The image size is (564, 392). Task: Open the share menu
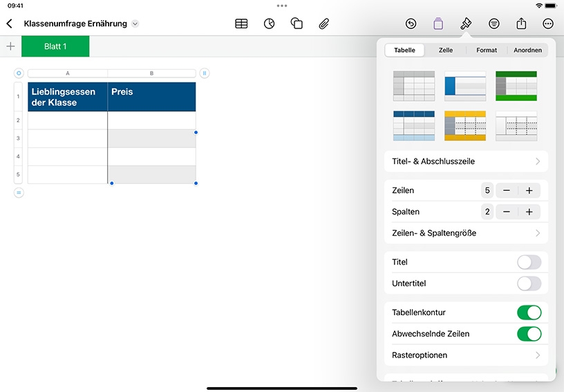tap(521, 24)
